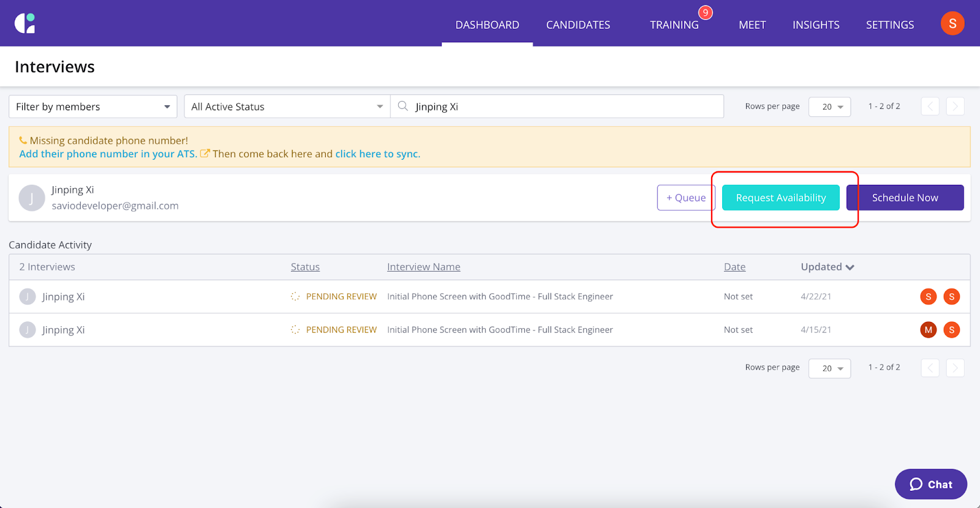
Task: Go to next page using top arrow
Action: [x=956, y=106]
